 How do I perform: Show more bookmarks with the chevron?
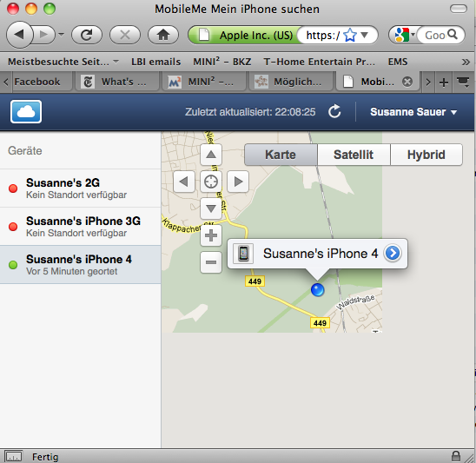[466, 62]
